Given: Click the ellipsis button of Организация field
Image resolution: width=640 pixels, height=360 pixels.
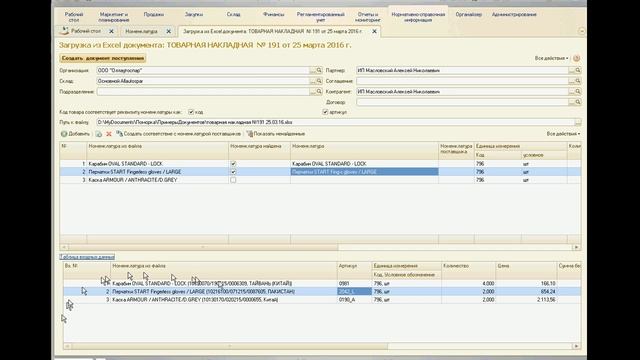Looking at the screenshot, I should coord(313,70).
